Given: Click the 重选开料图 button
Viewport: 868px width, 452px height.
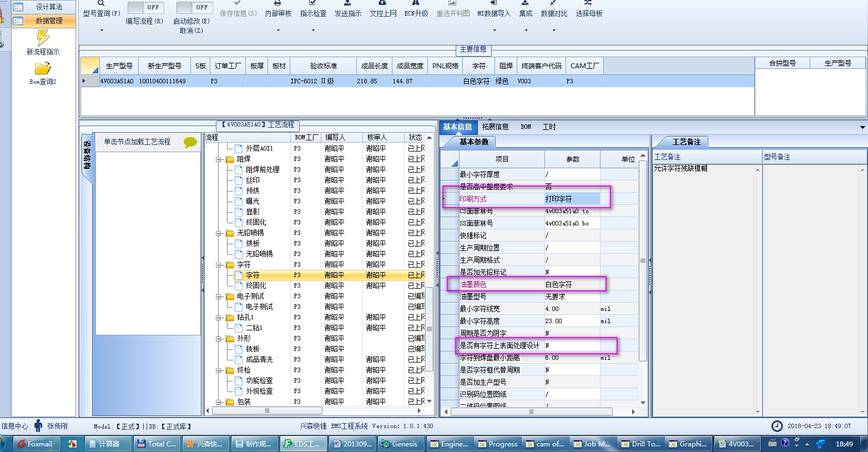Looking at the screenshot, I should click(453, 9).
